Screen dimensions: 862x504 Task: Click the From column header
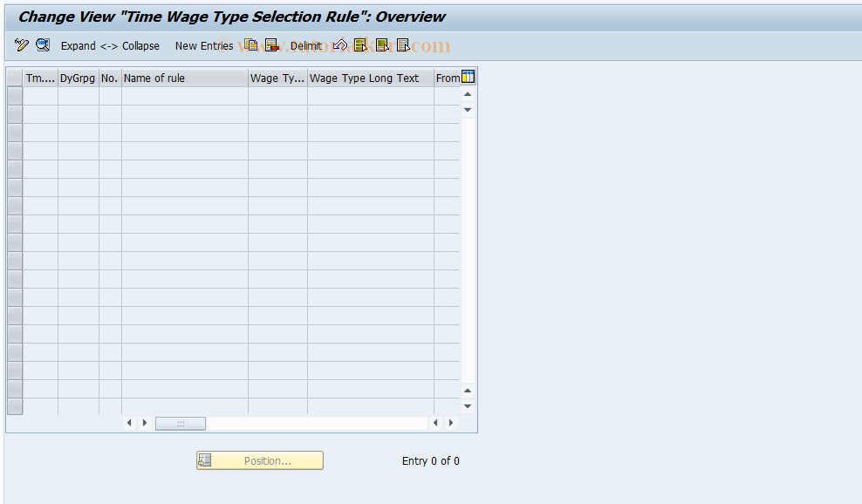[448, 78]
